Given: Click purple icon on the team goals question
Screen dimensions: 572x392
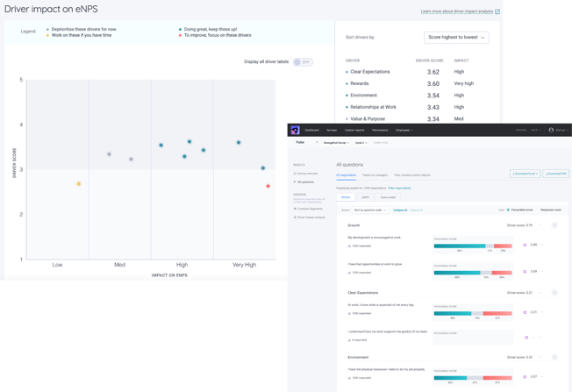Looking at the screenshot, I should tap(526, 338).
